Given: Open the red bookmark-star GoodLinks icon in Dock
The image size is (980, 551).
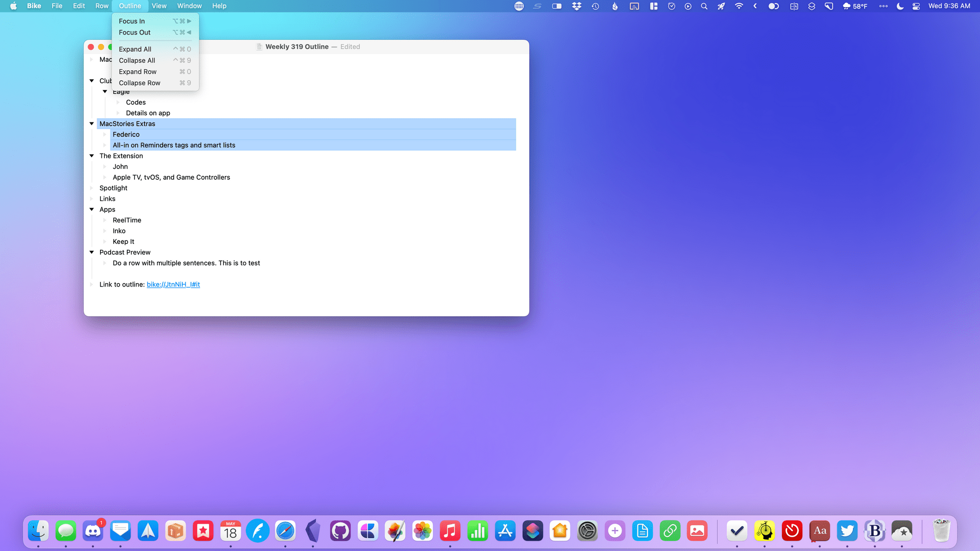Looking at the screenshot, I should (x=203, y=531).
